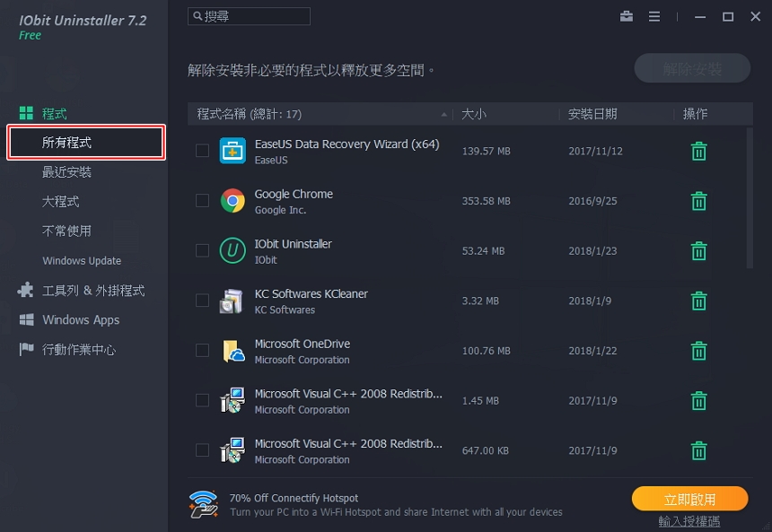Viewport: 772px width, 532px height.
Task: Check the box in the 1.45 MB Visual C++ 2008 row
Action: tap(202, 400)
